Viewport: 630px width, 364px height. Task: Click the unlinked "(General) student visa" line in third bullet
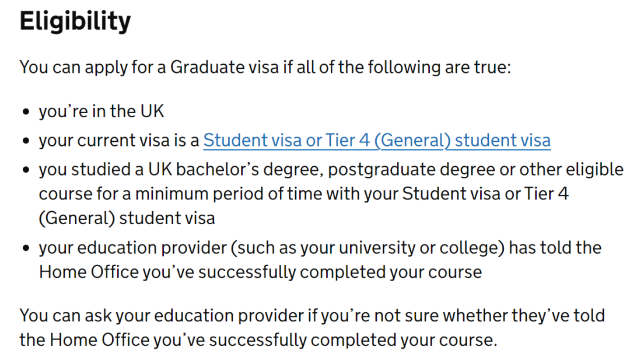click(127, 218)
